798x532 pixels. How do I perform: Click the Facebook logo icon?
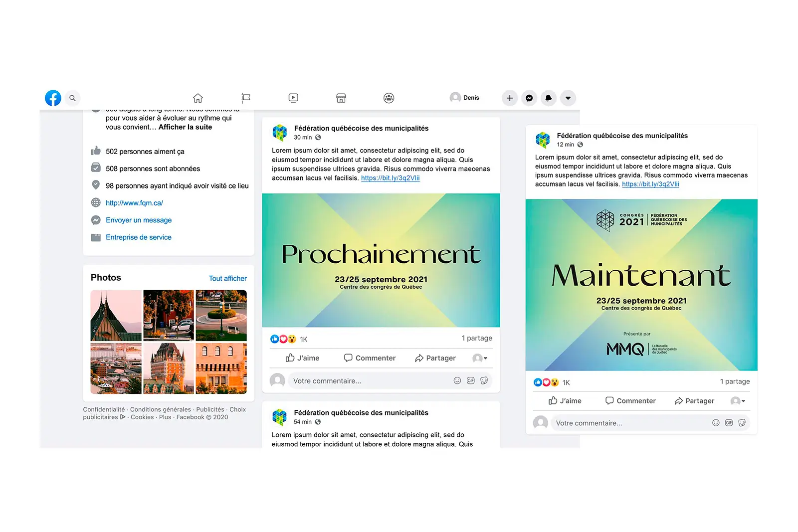53,98
